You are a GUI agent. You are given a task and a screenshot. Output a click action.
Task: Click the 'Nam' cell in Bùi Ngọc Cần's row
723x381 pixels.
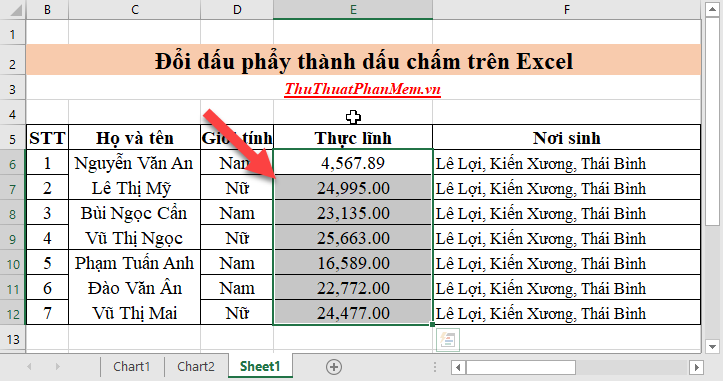(237, 213)
